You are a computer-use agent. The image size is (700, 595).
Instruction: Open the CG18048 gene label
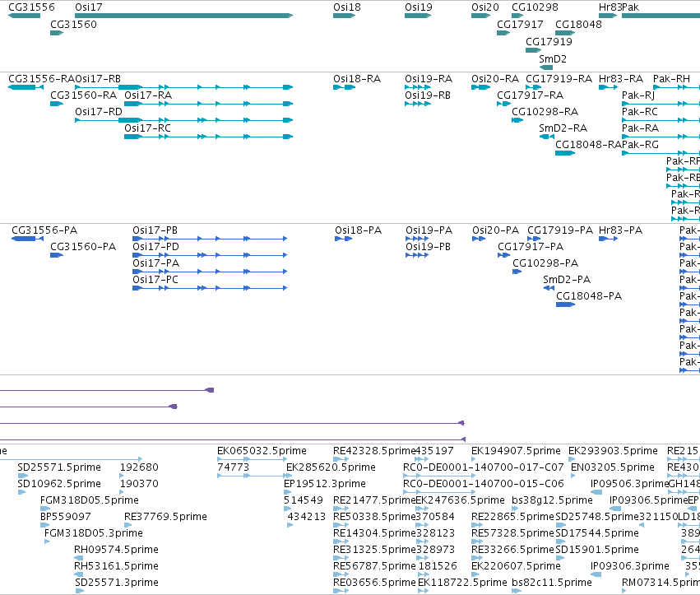(578, 24)
